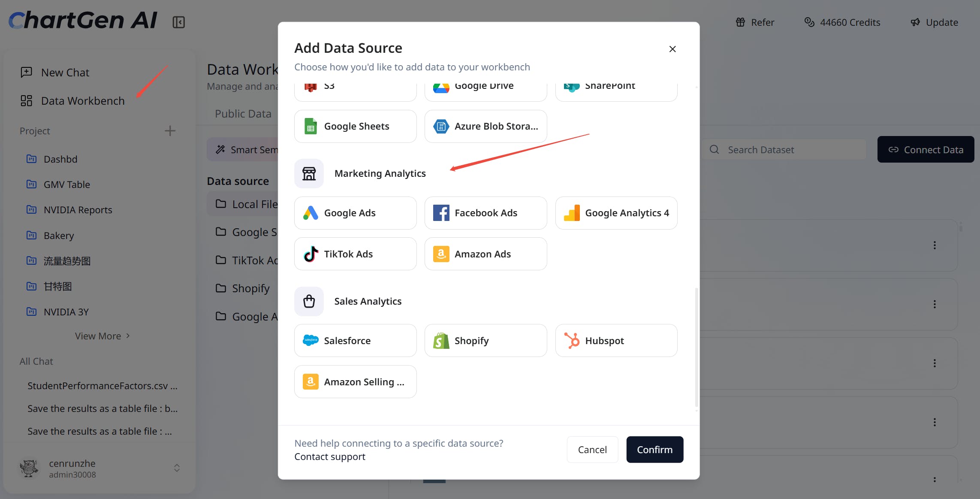Expand the cenrunzhe account switcher chevron

tap(177, 468)
